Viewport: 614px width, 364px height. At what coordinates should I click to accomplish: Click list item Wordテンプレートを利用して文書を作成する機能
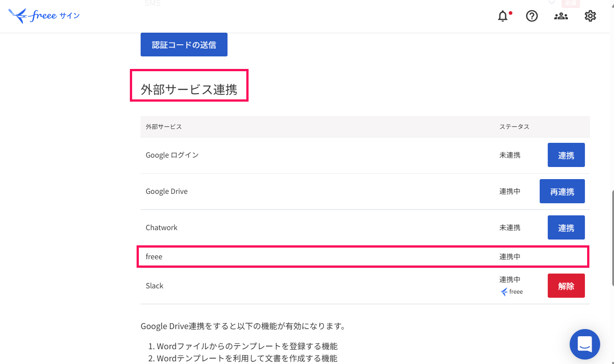tap(247, 358)
